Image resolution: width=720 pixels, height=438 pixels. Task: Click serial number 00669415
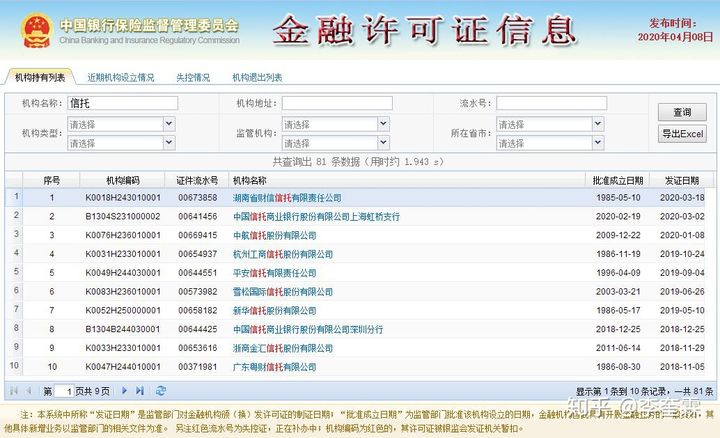point(197,236)
